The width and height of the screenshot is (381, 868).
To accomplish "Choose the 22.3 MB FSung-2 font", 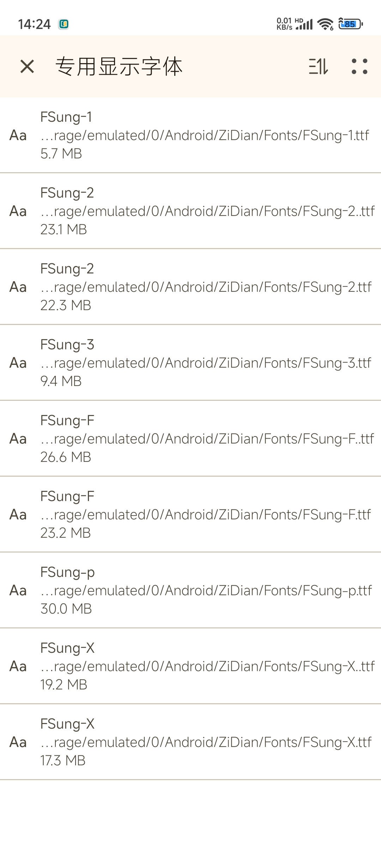I will click(67, 269).
